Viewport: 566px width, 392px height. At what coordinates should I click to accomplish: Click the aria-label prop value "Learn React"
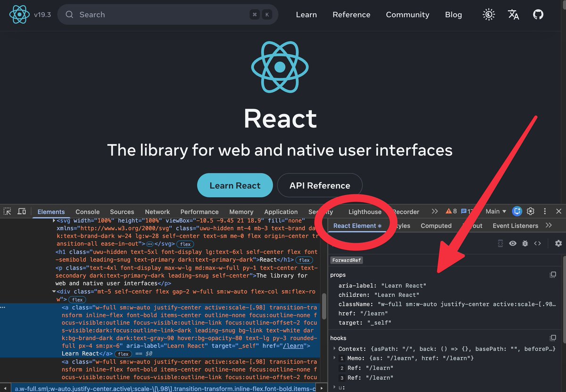point(404,285)
